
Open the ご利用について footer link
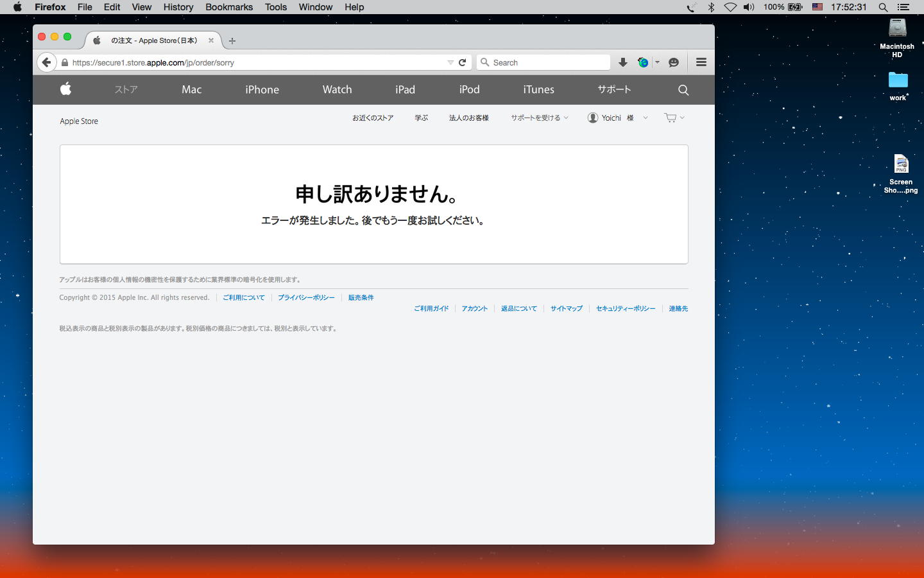pyautogui.click(x=244, y=298)
